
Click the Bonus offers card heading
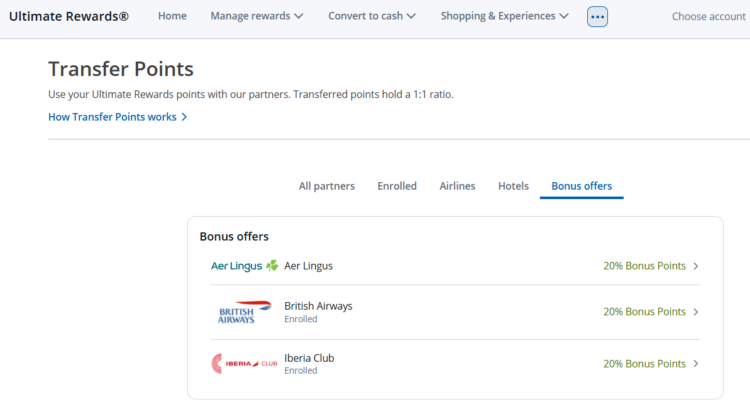tap(234, 236)
